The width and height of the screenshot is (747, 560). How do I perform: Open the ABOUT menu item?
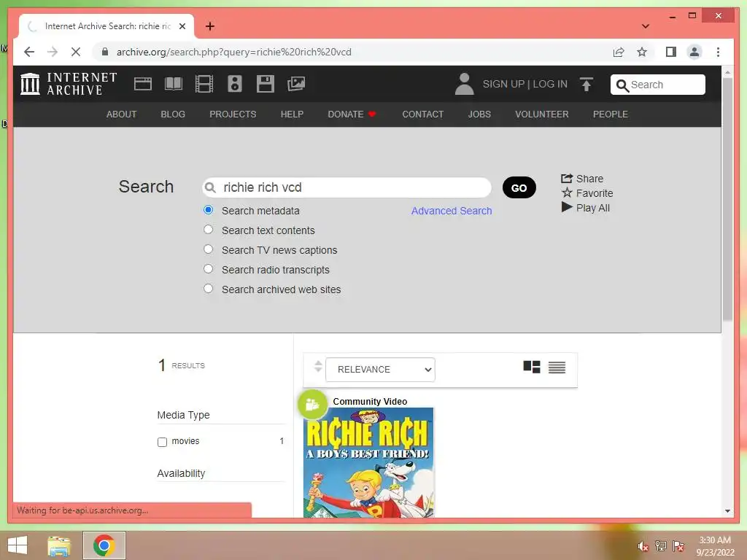tap(122, 114)
